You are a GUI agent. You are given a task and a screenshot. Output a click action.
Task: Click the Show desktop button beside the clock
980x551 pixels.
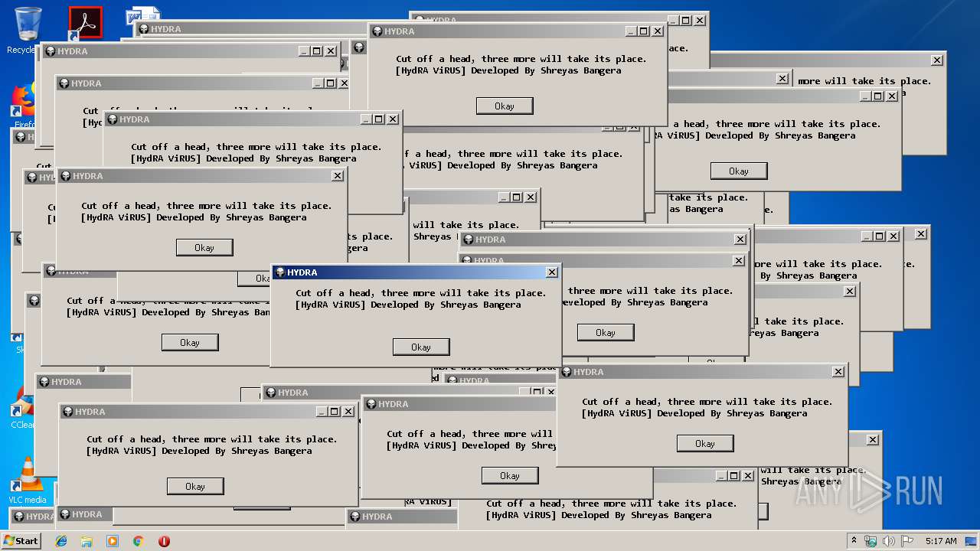click(971, 541)
